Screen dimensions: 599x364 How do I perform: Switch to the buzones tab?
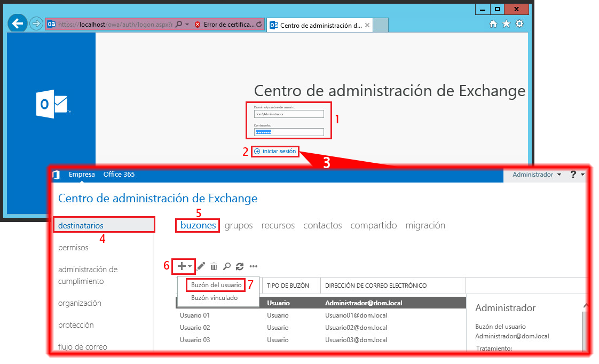point(198,225)
